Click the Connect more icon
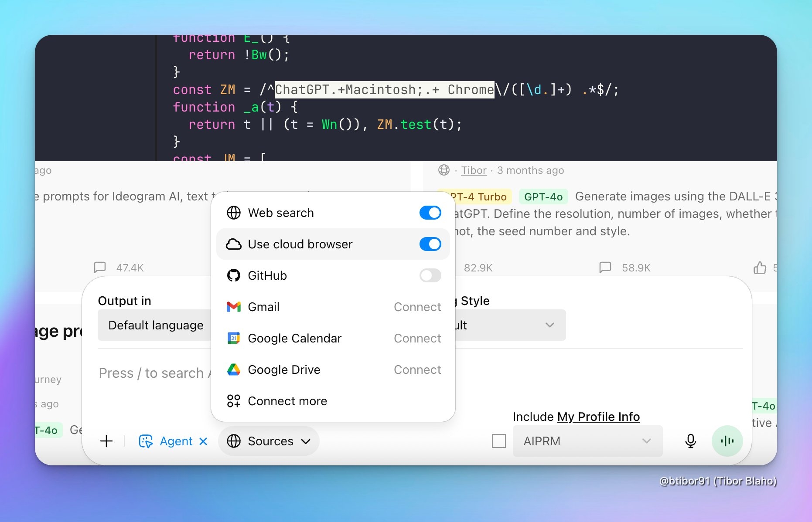This screenshot has height=522, width=812. 234,401
